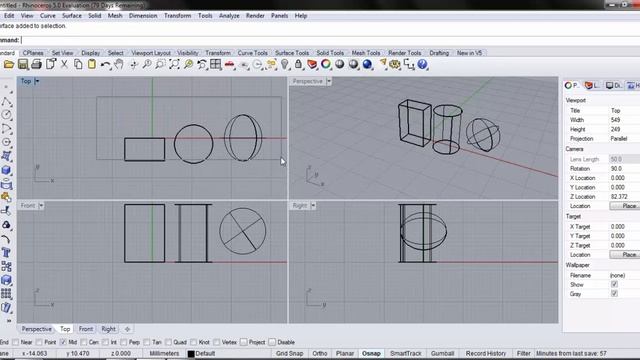Toggle the Wallpaper Show checkbox

[x=614, y=284]
